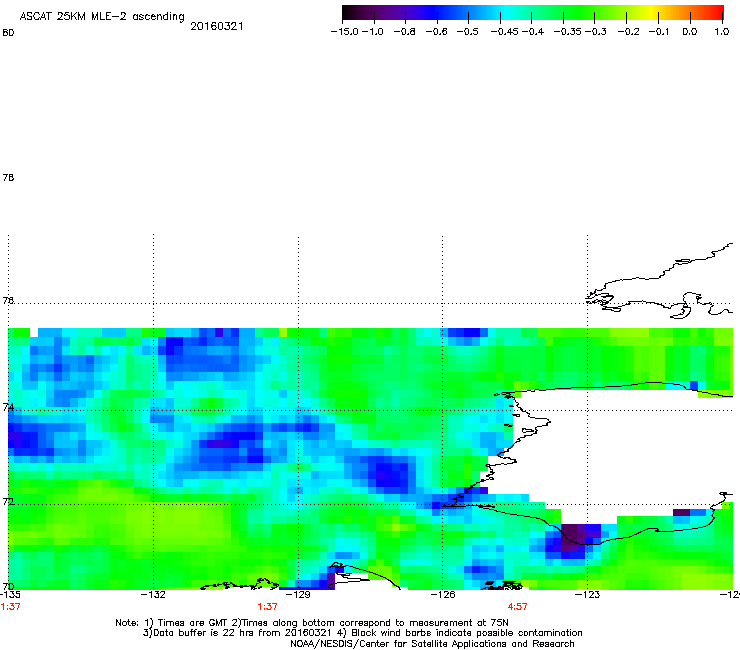740x650 pixels.
Task: Click the 74 latitude axis label
Action: pos(8,407)
